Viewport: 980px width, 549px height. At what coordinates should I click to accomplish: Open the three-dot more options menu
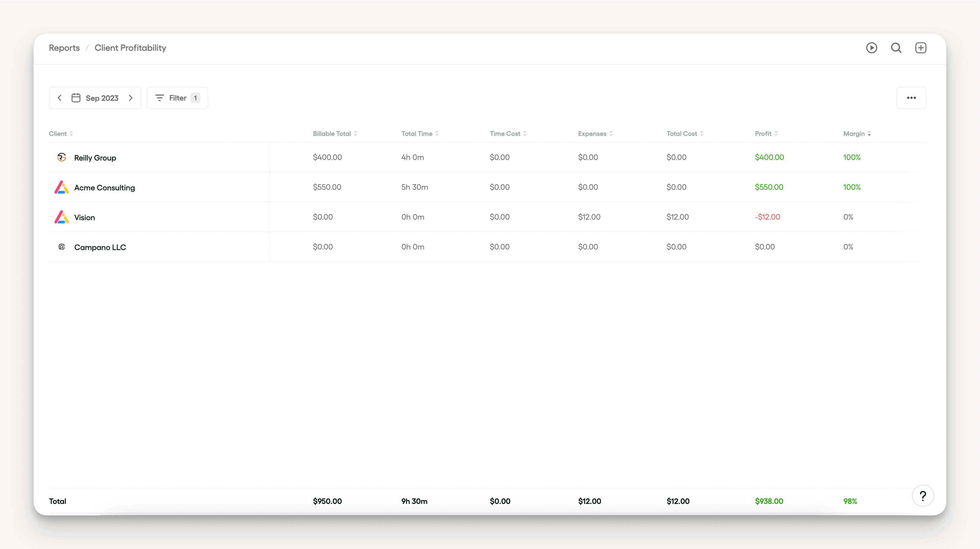tap(911, 98)
